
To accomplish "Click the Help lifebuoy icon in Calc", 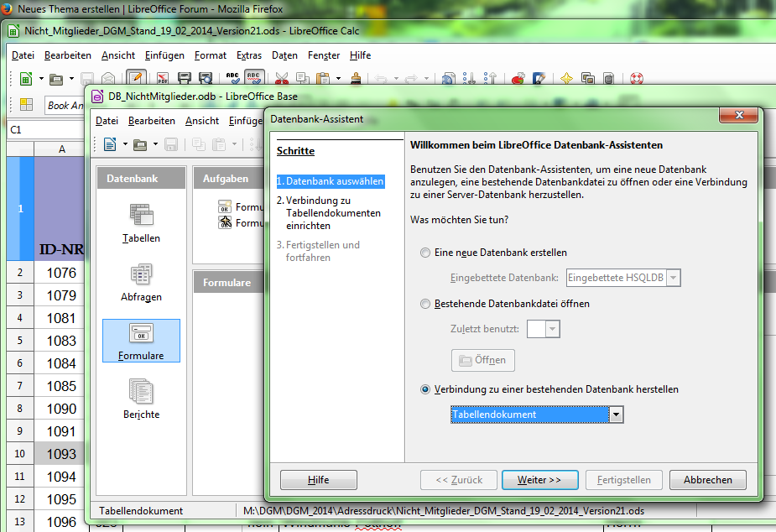I will point(637,79).
